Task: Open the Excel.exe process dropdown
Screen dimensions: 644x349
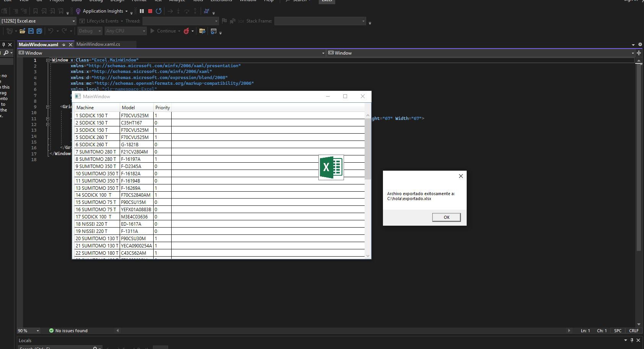Action: point(73,21)
